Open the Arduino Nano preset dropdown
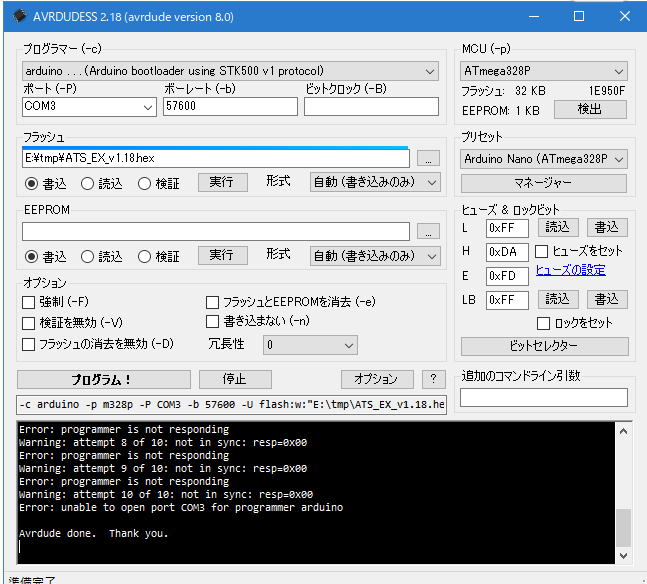 coord(544,159)
